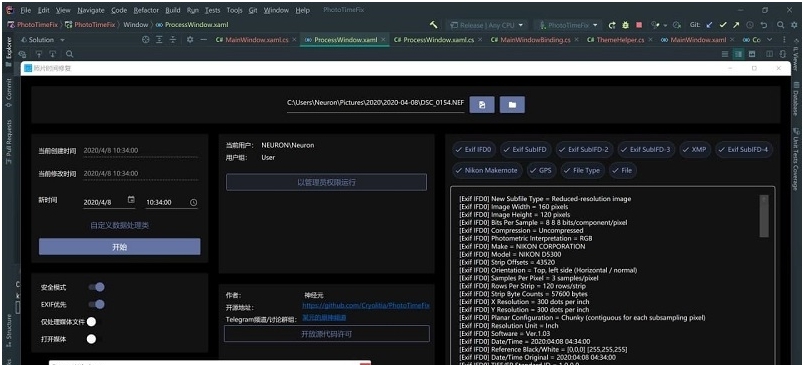
Task: Toggle the XMP filter chip
Action: coord(695,150)
